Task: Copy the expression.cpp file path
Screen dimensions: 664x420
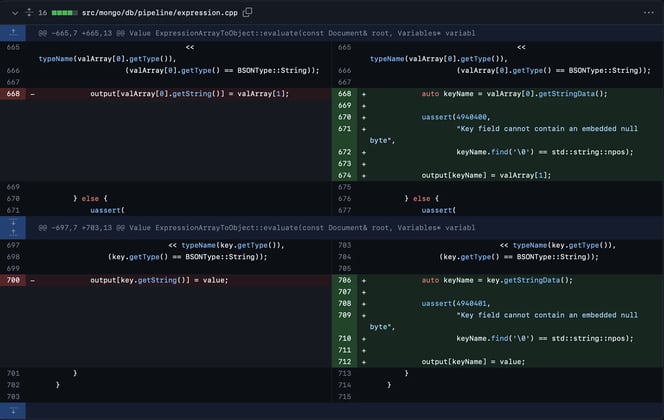Action: tap(247, 12)
